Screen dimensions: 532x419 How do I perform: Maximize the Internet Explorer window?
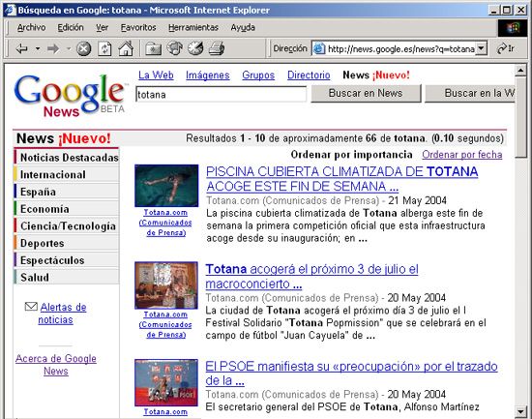click(507, 10)
